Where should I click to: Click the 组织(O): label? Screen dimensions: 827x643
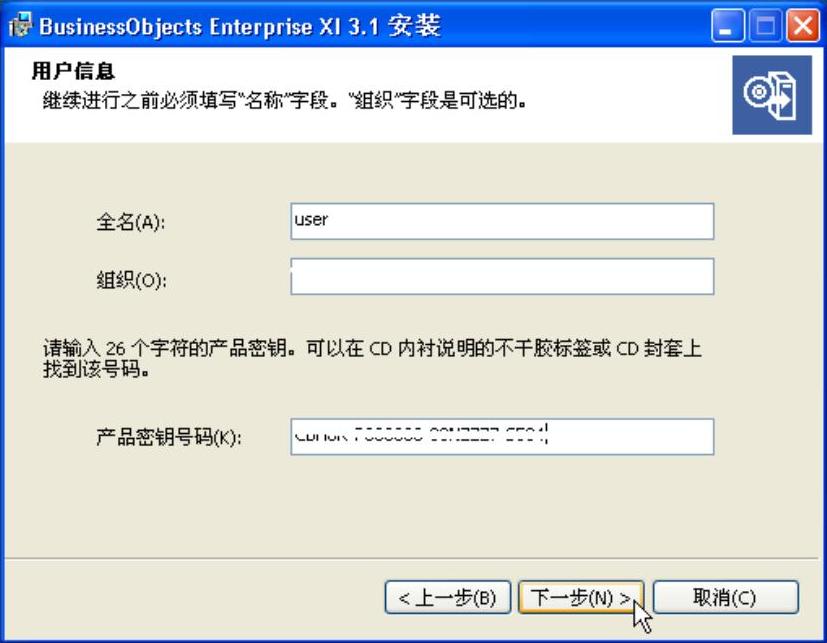[x=131, y=280]
